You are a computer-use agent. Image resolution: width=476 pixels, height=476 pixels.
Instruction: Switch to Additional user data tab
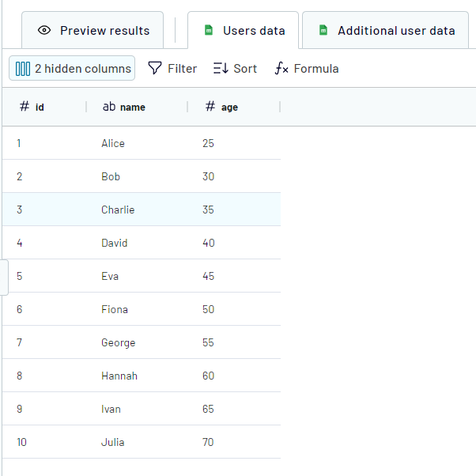click(395, 31)
